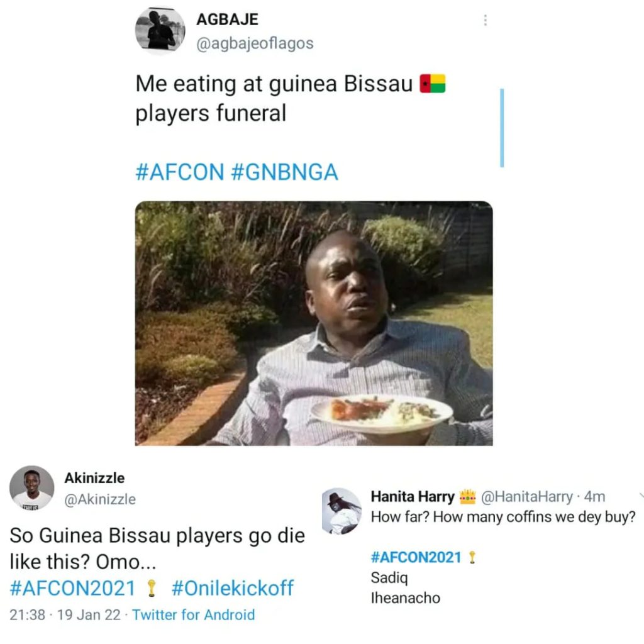644x644 pixels.
Task: Open the three-dot menu on AGBAJE's tweet
Action: coord(485,20)
